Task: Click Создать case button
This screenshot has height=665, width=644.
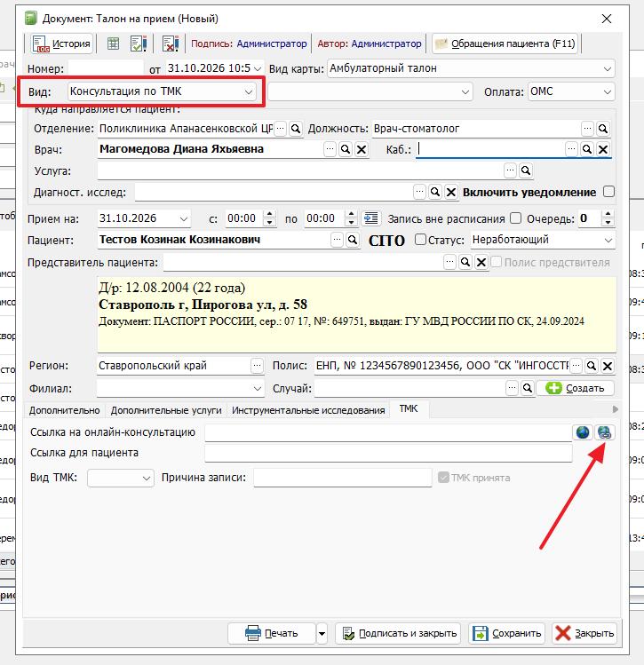Action: click(576, 388)
